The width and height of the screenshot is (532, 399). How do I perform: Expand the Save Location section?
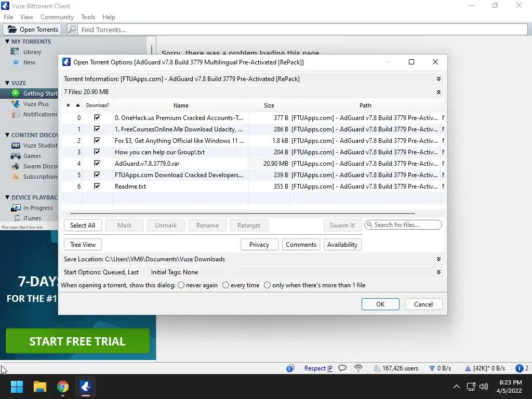438,259
